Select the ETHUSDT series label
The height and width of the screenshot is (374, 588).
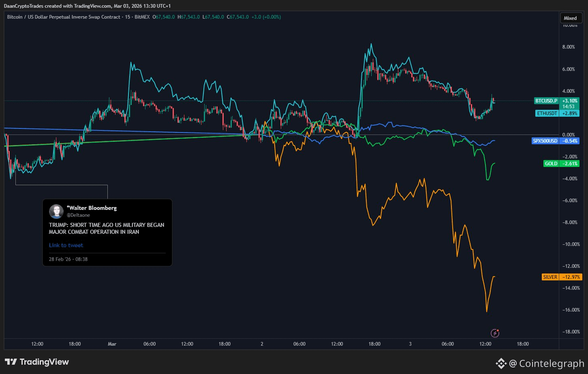pyautogui.click(x=547, y=113)
